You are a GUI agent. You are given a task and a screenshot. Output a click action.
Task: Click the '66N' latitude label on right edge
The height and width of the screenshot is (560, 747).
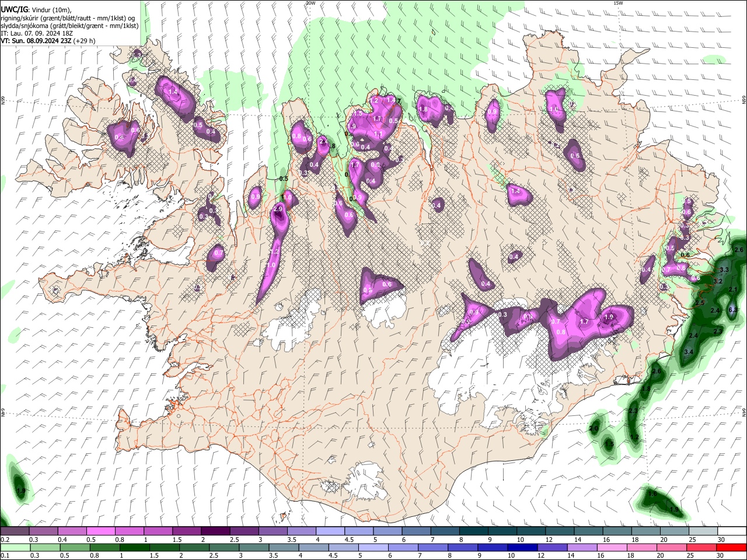(744, 100)
